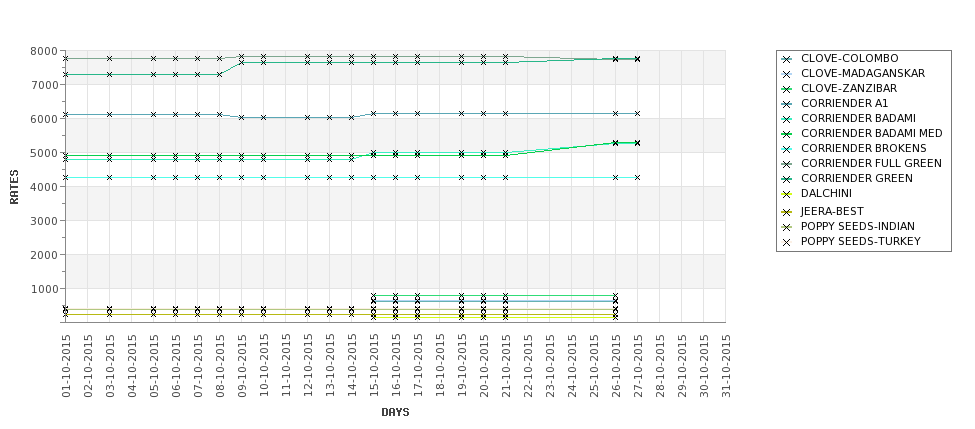Click the DALCHINI legend marker icon
Image resolution: width=975 pixels, height=429 pixels.
787,194
